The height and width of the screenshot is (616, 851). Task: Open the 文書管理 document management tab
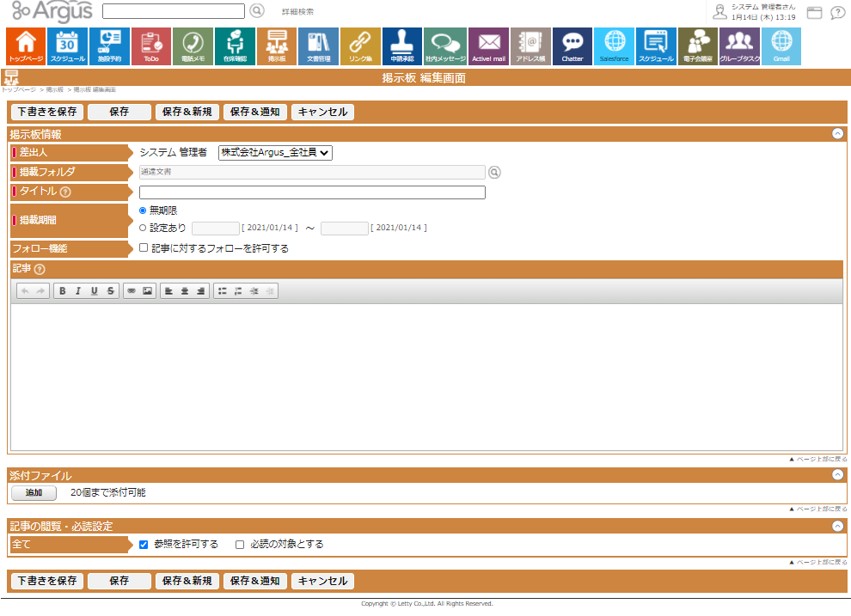pyautogui.click(x=318, y=46)
